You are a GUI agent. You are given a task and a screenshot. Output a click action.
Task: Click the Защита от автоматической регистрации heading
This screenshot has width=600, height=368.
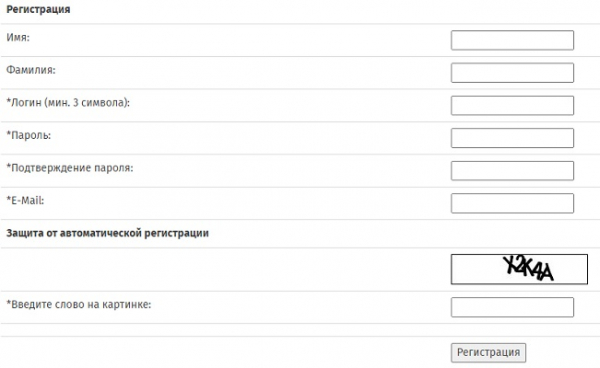click(108, 233)
